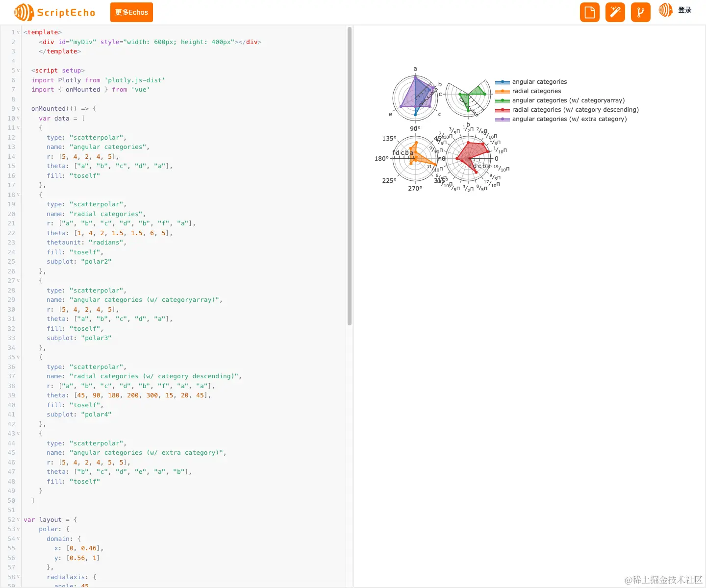Click the import Plotly line of code
This screenshot has height=588, width=706.
[x=98, y=80]
